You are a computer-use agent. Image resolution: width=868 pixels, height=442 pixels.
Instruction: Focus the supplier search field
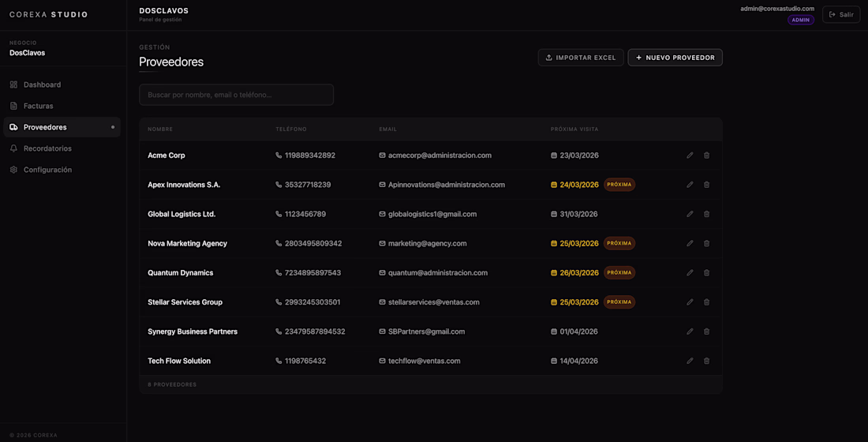click(236, 95)
